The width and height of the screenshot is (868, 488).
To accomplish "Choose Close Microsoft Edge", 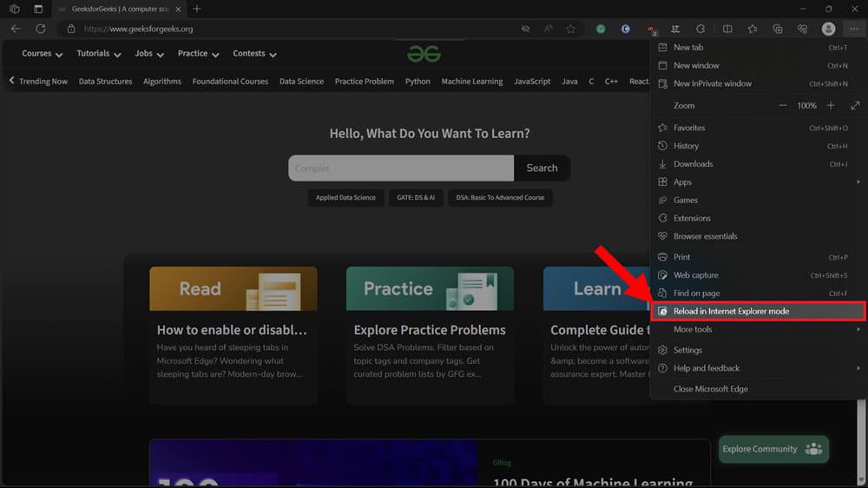I will 757,389.
